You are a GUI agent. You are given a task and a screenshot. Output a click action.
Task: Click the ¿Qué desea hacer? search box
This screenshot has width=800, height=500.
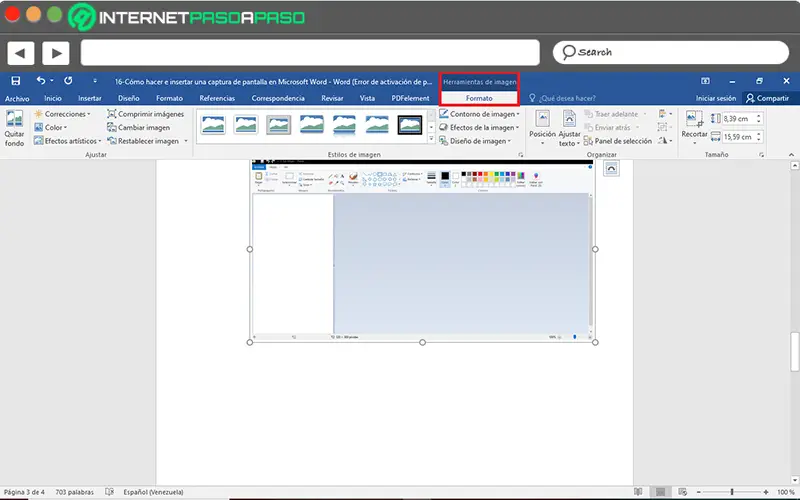point(562,98)
